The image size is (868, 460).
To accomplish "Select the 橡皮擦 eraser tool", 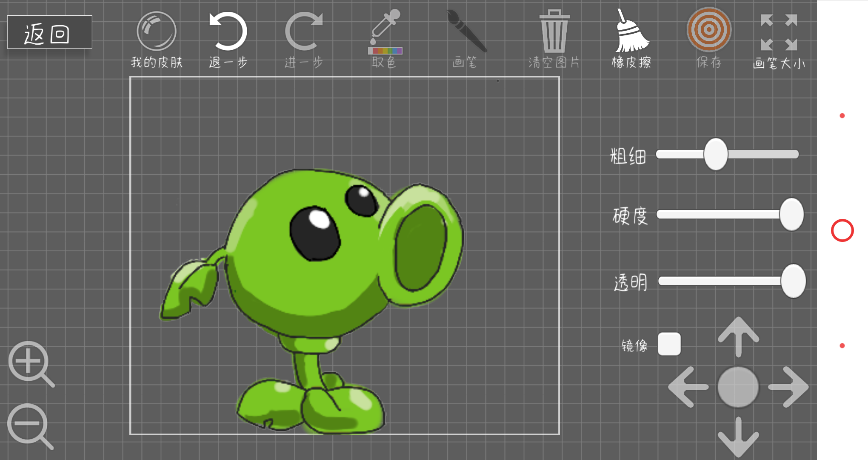I will coord(632,39).
